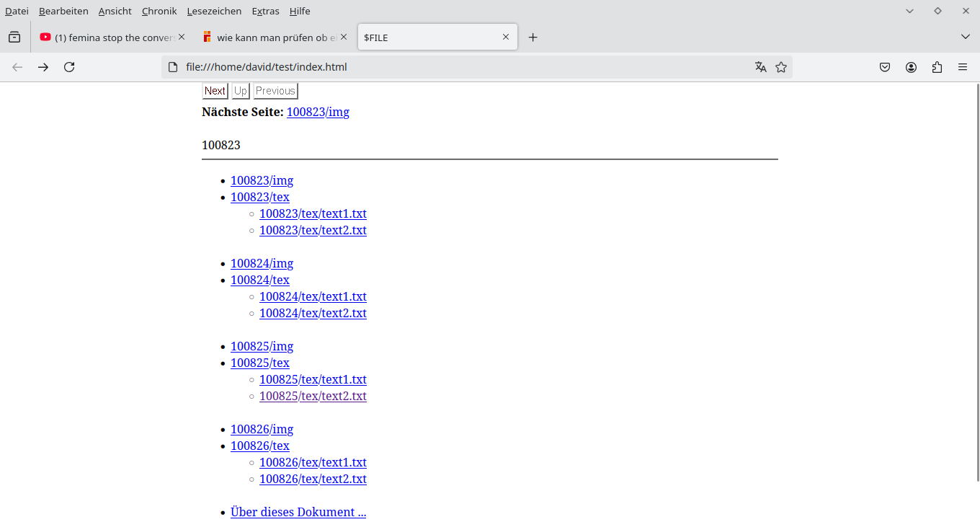
Task: Click the browser reload icon
Action: click(x=69, y=67)
